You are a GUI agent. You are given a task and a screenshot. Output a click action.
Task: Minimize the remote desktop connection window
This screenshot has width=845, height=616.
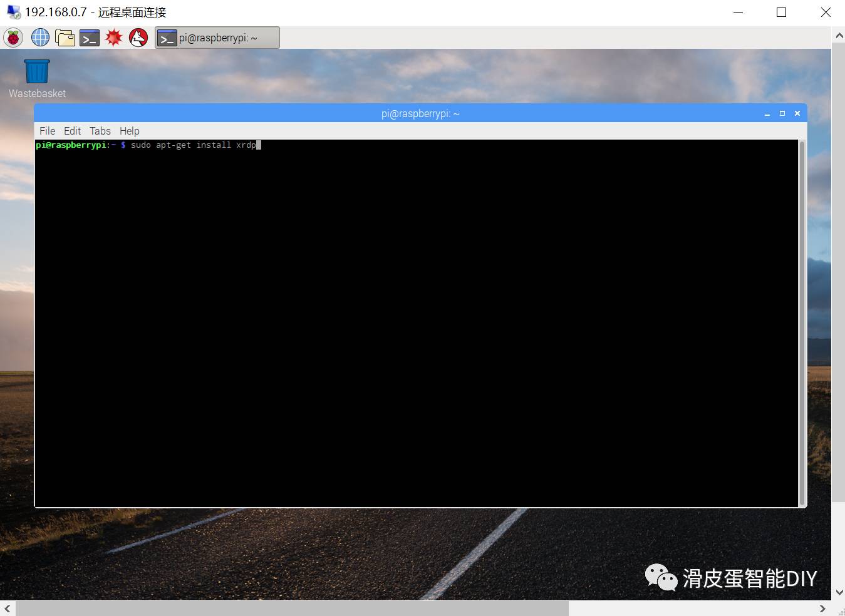(739, 13)
